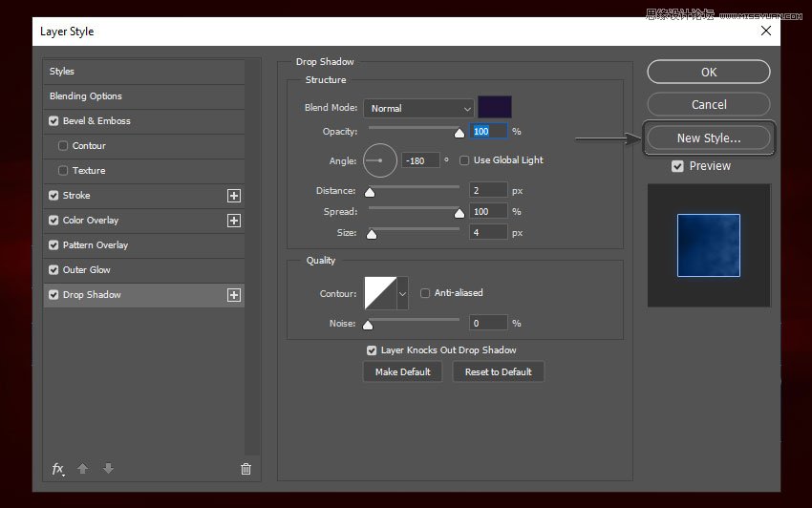Add another Drop Shadow with plus icon
812x508 pixels.
(x=233, y=295)
